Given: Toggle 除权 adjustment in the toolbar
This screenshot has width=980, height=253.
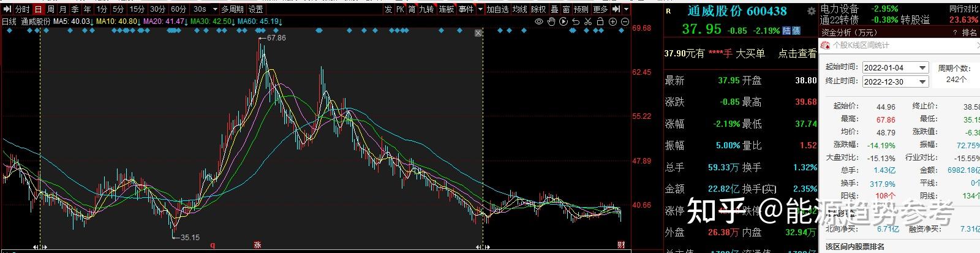Looking at the screenshot, I should coord(538,9).
